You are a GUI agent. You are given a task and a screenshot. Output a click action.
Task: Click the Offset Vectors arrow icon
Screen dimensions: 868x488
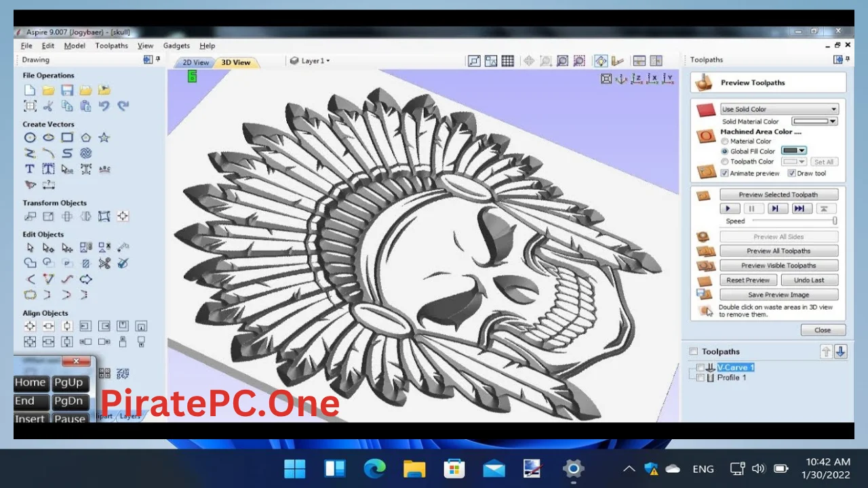coord(85,279)
